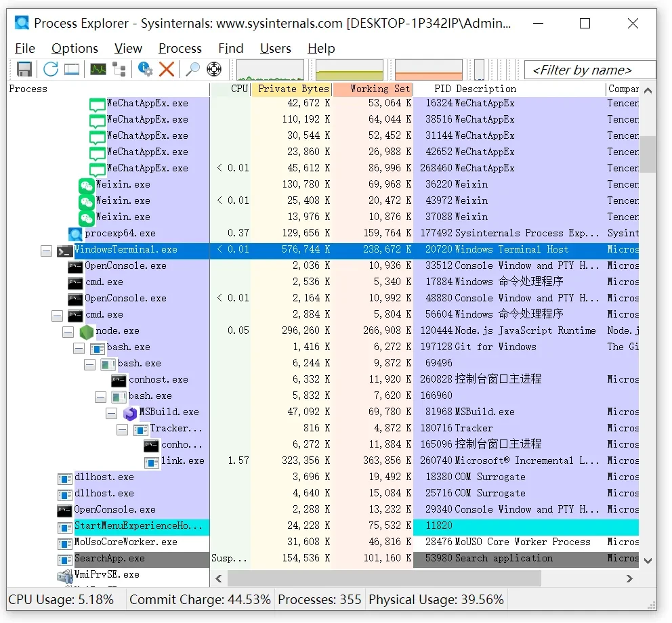672x623 pixels.
Task: Collapse the MSBuild.exe tree node
Action: 111,414
